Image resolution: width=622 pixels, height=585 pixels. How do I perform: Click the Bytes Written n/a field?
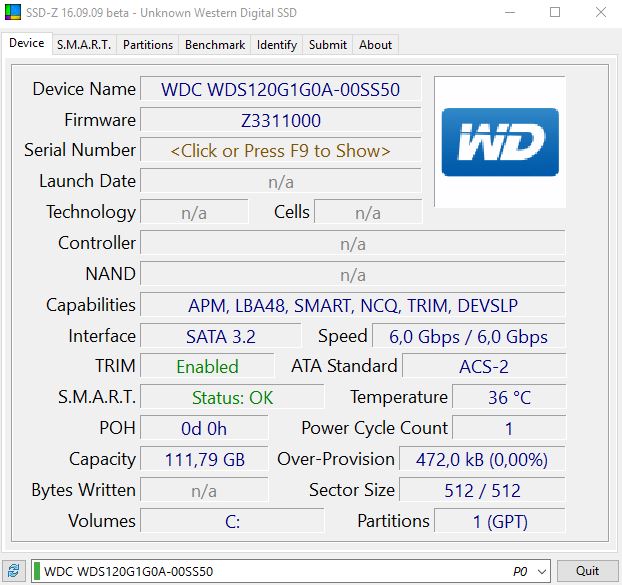204,490
